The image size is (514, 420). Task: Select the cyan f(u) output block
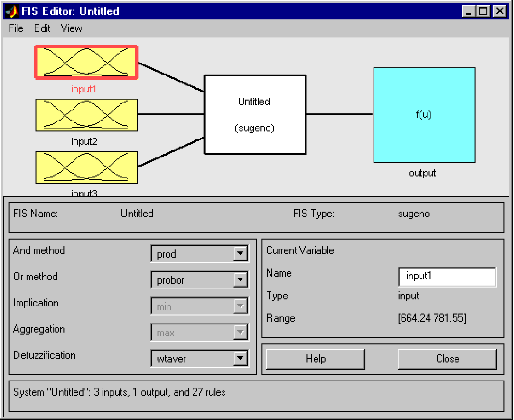(x=424, y=115)
